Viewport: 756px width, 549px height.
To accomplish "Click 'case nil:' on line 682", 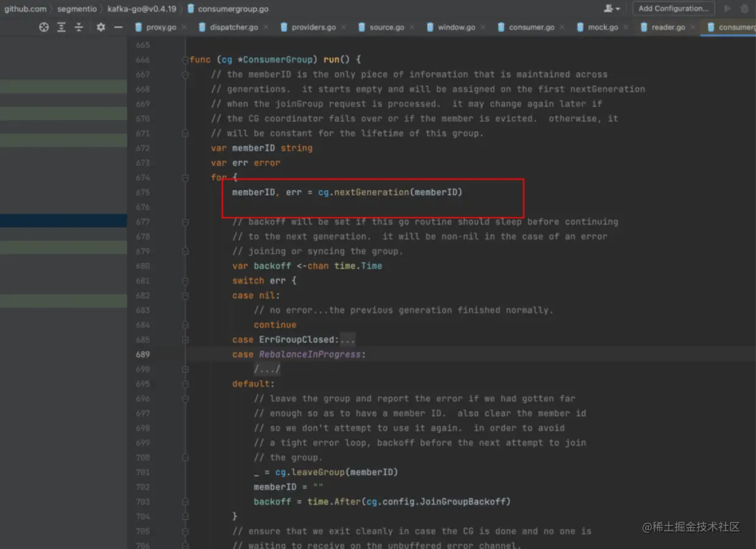I will (x=256, y=296).
